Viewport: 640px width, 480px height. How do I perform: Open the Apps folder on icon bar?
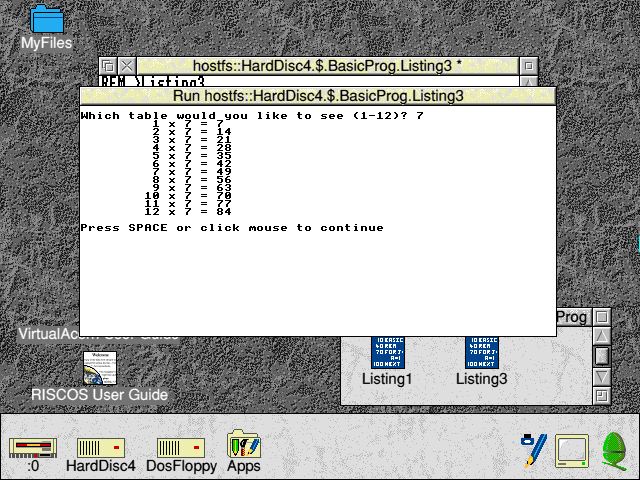(243, 447)
